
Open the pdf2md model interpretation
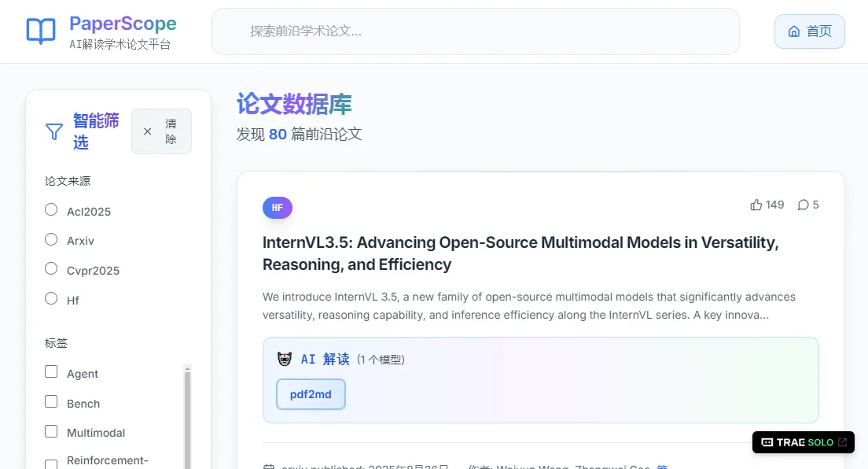coord(311,394)
